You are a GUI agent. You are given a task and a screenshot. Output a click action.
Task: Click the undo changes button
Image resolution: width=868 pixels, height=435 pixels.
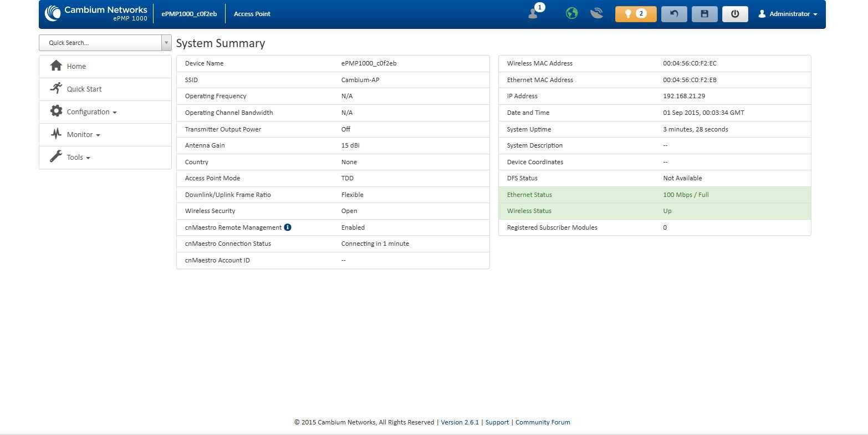(x=674, y=14)
